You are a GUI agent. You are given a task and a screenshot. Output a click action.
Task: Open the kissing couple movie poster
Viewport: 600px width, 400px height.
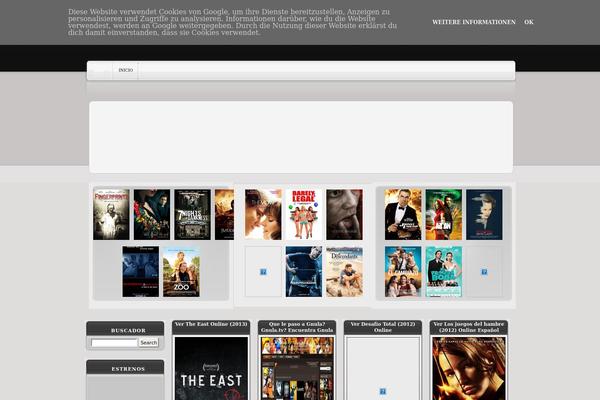coord(263,215)
